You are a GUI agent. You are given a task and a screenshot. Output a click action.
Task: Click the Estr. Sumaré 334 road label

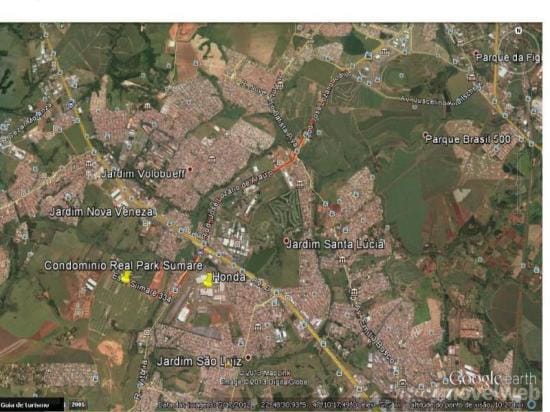142,288
